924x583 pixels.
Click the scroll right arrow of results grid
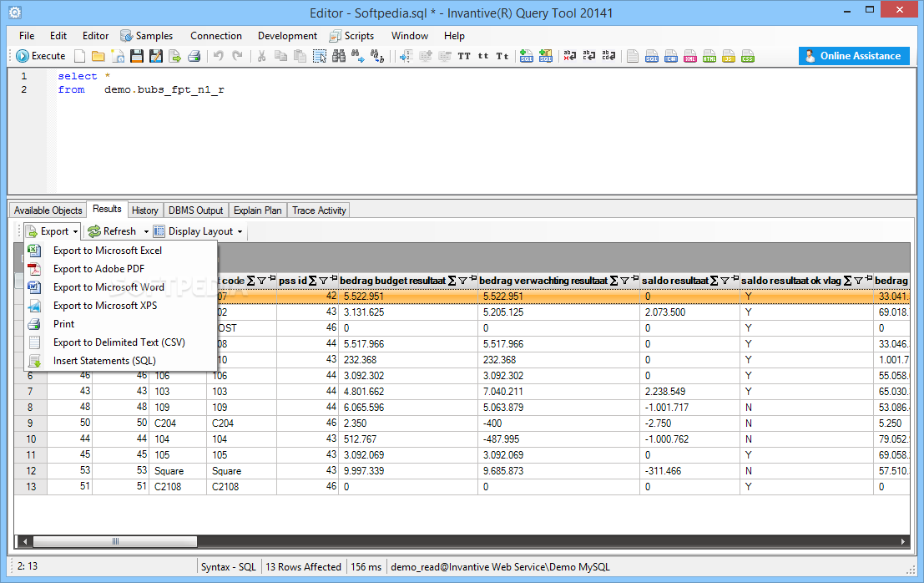903,541
